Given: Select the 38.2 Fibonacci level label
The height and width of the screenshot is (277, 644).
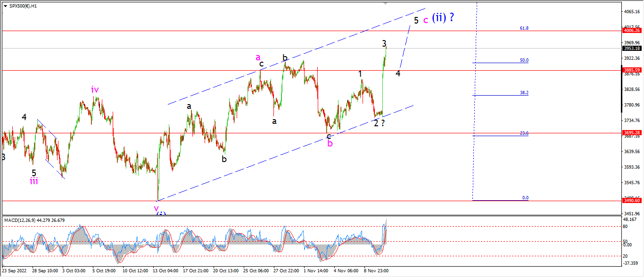Looking at the screenshot, I should click(524, 93).
